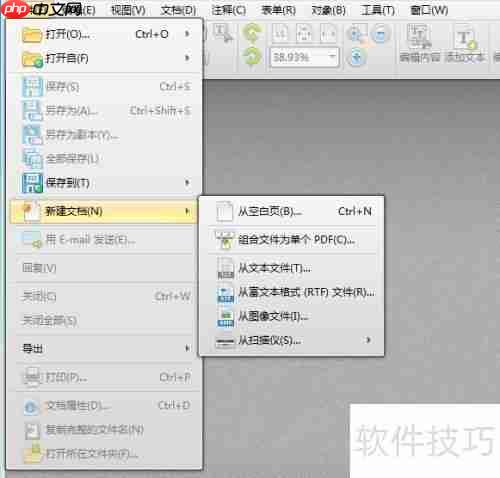
Task: Click the Combine Files into PDF icon
Action: pyautogui.click(x=225, y=240)
